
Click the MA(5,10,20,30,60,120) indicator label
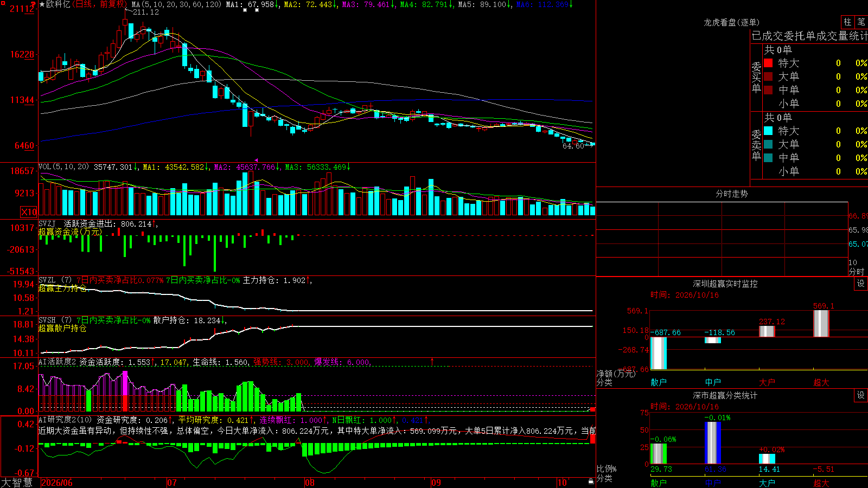tap(176, 4)
